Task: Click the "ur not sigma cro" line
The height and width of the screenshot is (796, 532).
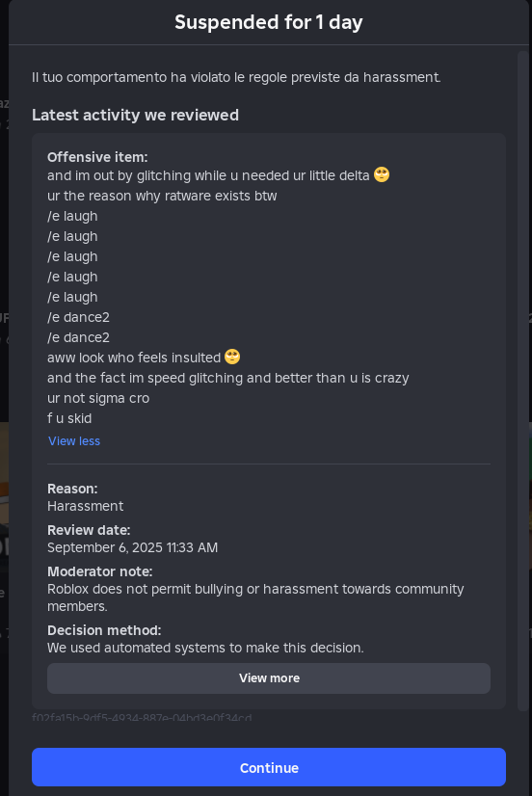Action: (98, 398)
